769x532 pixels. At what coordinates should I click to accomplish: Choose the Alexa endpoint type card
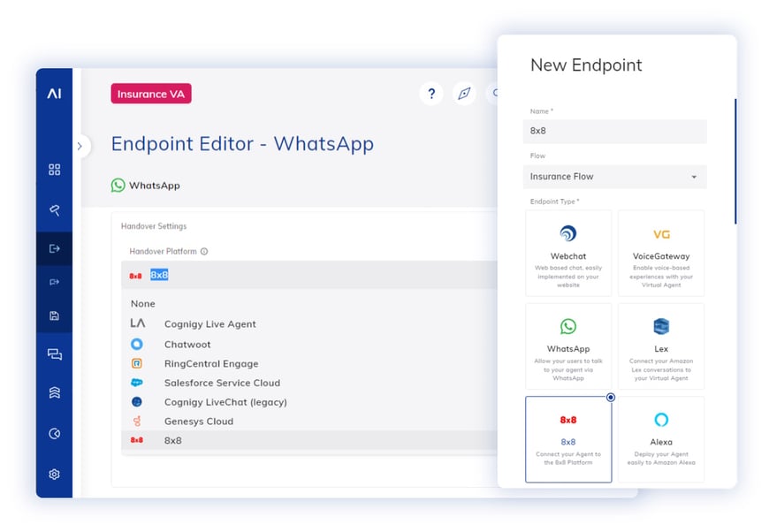coord(661,439)
